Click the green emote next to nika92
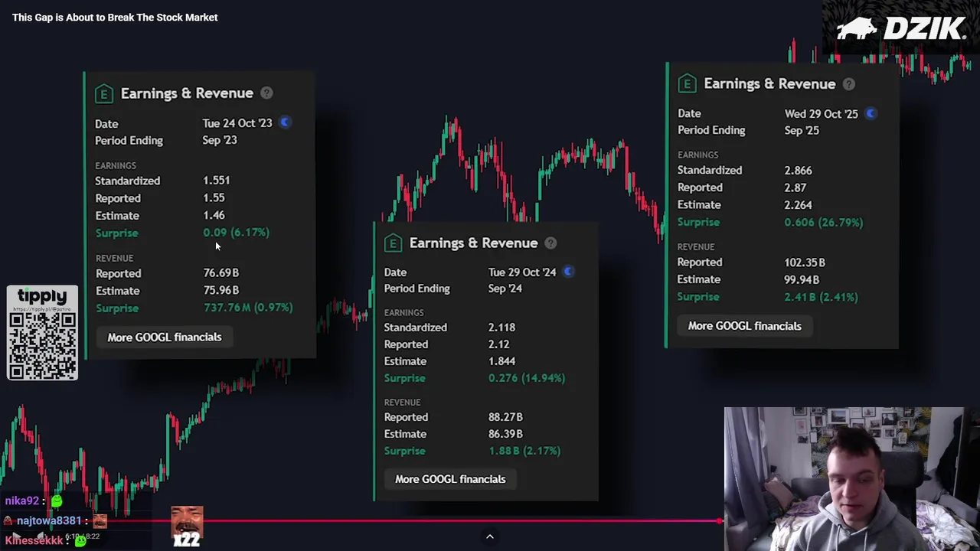 click(x=57, y=500)
